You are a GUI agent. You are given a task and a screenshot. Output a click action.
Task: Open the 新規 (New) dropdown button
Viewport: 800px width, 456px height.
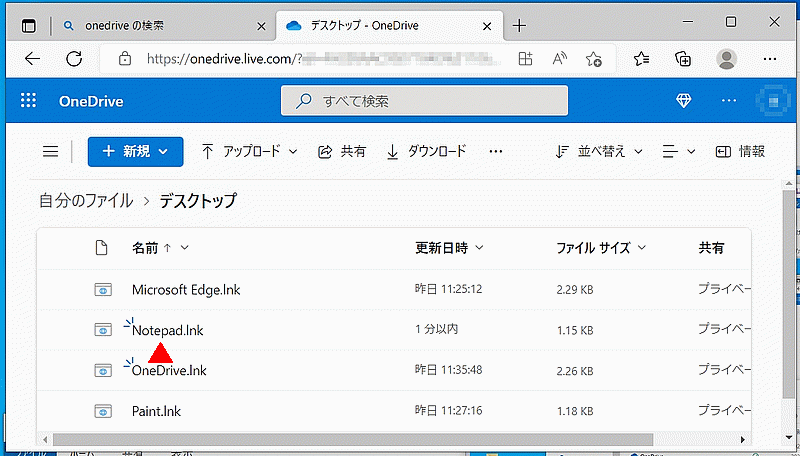135,151
